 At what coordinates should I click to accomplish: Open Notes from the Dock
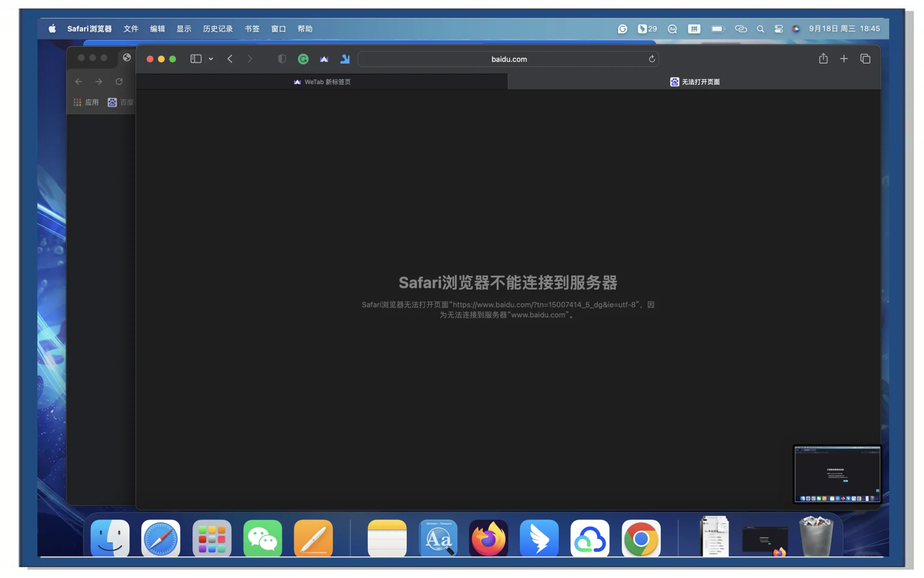coord(387,538)
